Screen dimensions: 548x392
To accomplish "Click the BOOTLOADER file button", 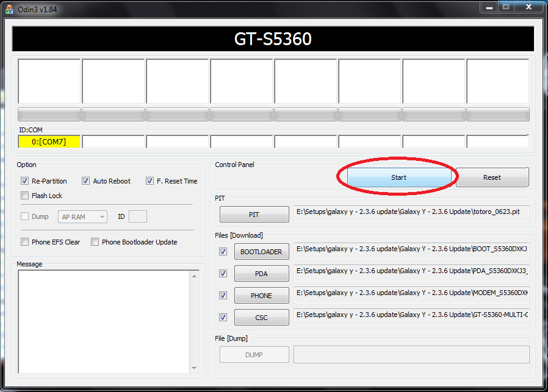I will coord(261,252).
